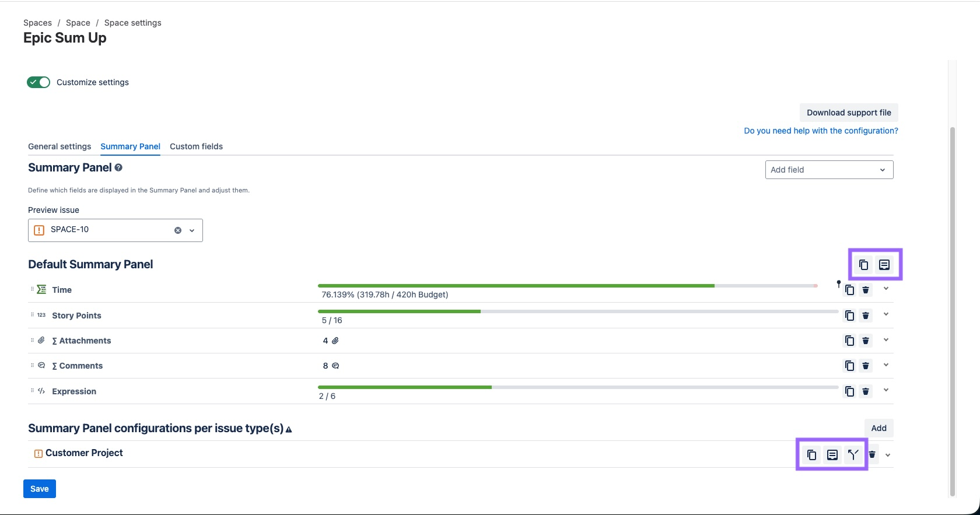Viewport: 980px width, 515px height.
Task: Expand the Time field row chevron
Action: click(x=886, y=289)
